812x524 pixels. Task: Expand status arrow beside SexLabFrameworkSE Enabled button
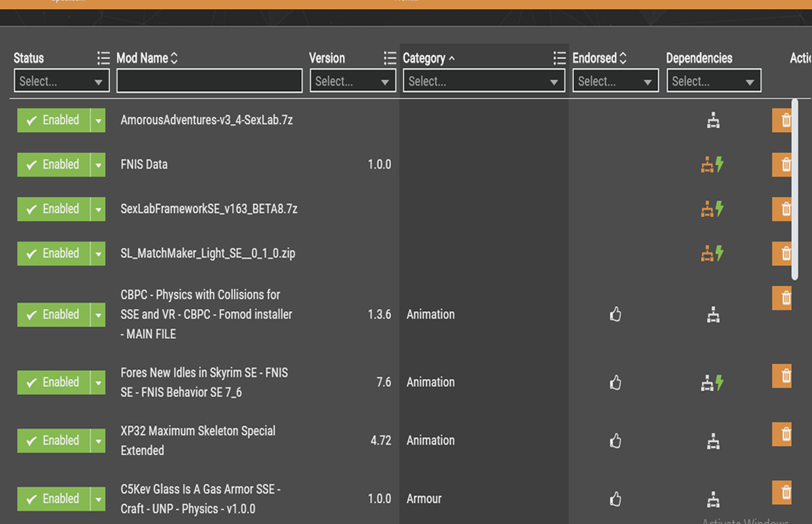tap(98, 209)
